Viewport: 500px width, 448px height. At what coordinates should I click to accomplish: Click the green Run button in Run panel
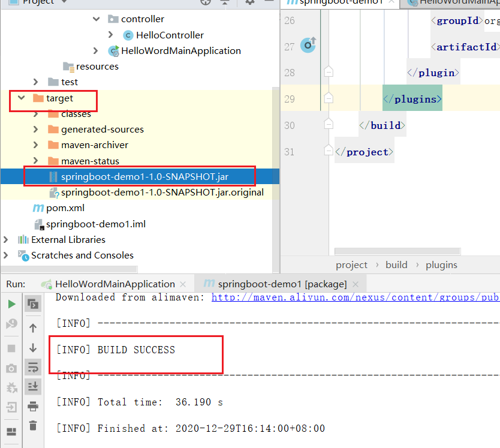pyautogui.click(x=11, y=304)
